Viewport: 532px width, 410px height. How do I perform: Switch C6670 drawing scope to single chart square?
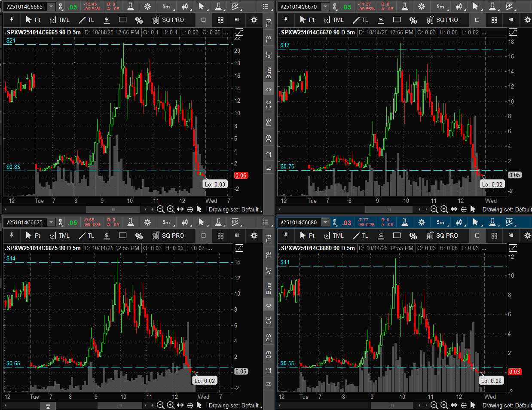click(x=477, y=20)
